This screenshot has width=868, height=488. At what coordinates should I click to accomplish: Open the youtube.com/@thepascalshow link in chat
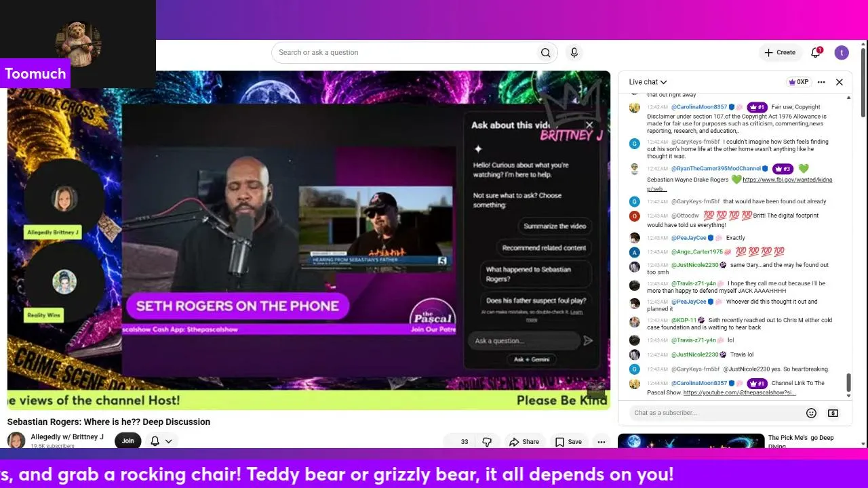(x=739, y=393)
